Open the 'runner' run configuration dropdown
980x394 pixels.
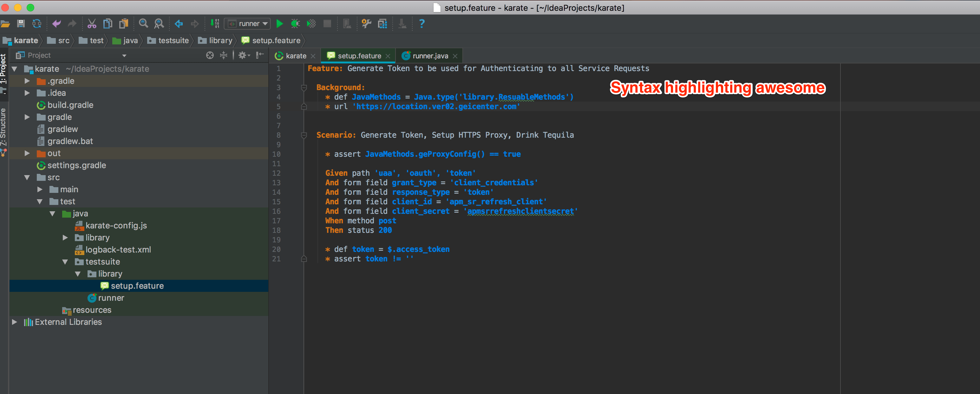point(265,23)
